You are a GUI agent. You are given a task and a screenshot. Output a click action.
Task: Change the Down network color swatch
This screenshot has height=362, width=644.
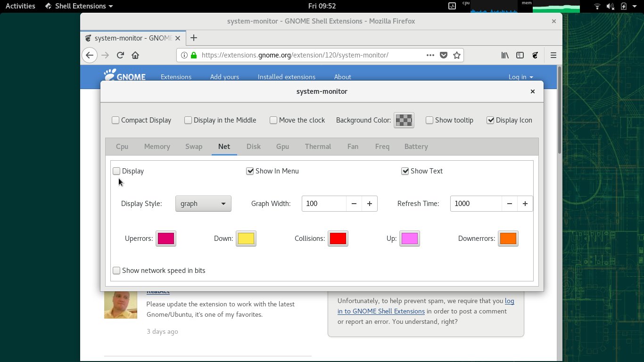click(246, 239)
